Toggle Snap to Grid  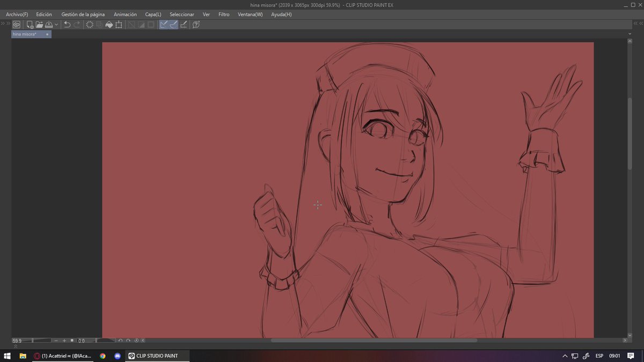pos(184,25)
